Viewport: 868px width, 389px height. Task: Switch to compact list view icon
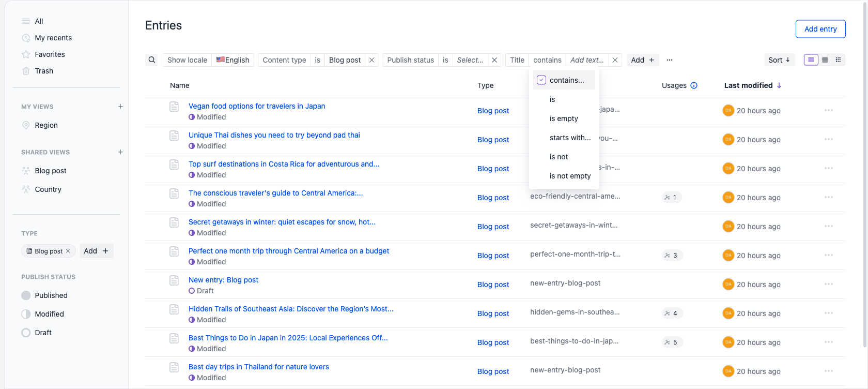pyautogui.click(x=825, y=60)
